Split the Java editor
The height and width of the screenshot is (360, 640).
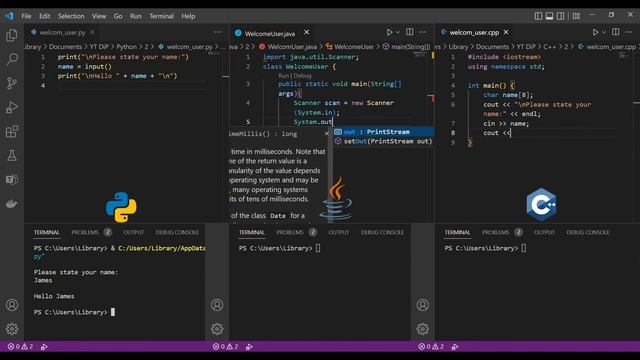click(409, 32)
